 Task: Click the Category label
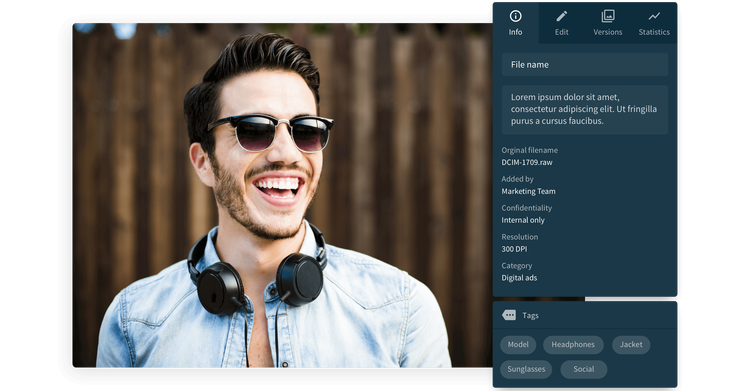[517, 266]
